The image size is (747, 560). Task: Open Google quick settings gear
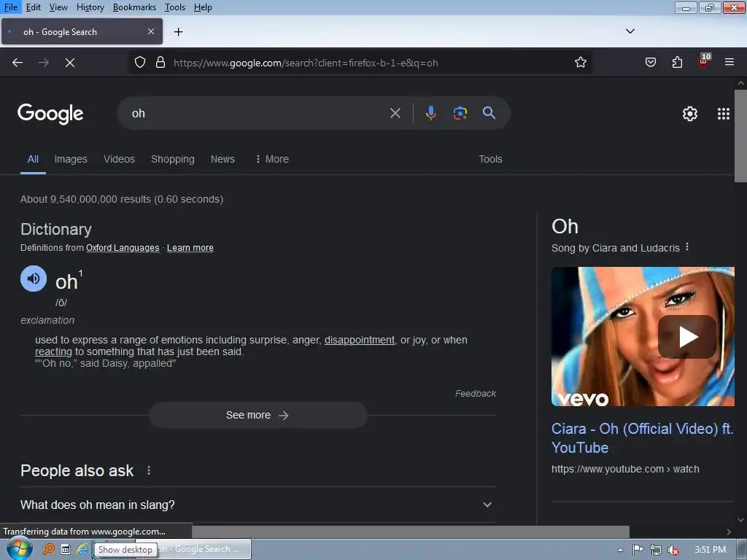[x=690, y=114]
